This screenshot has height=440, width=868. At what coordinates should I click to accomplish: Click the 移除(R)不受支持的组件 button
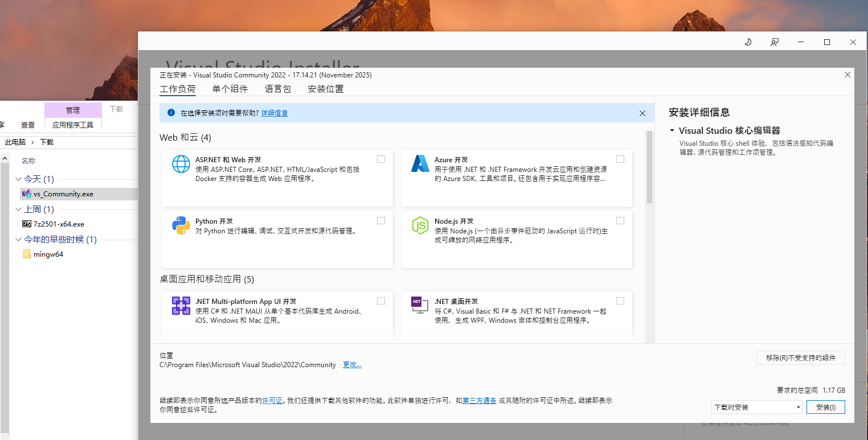pyautogui.click(x=801, y=357)
